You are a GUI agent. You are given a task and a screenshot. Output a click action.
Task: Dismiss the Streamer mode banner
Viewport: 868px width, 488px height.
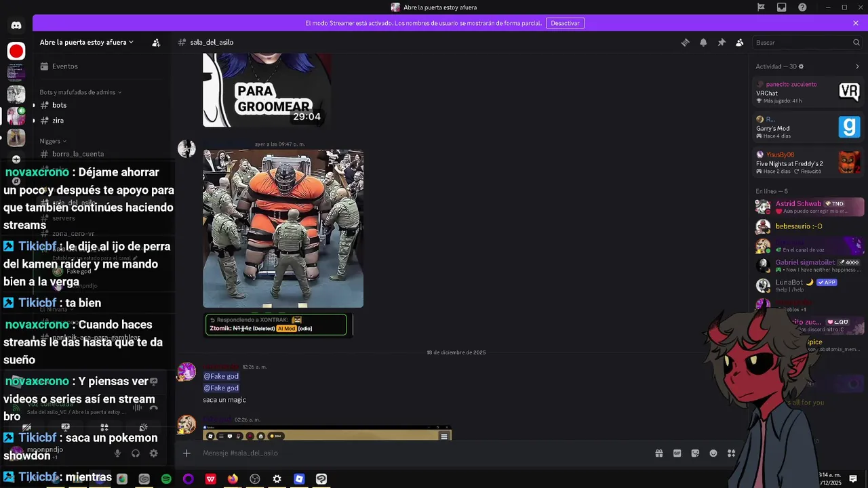pos(856,23)
